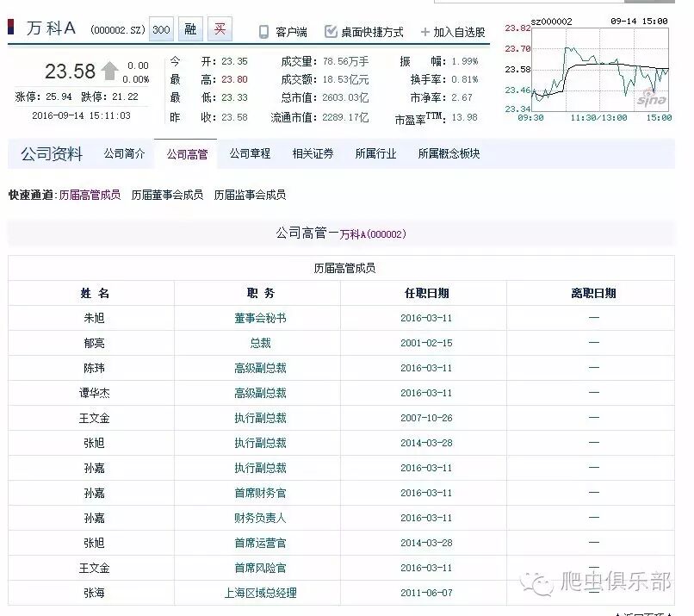
Task: Open the 公司简介 tab
Action: tap(124, 153)
